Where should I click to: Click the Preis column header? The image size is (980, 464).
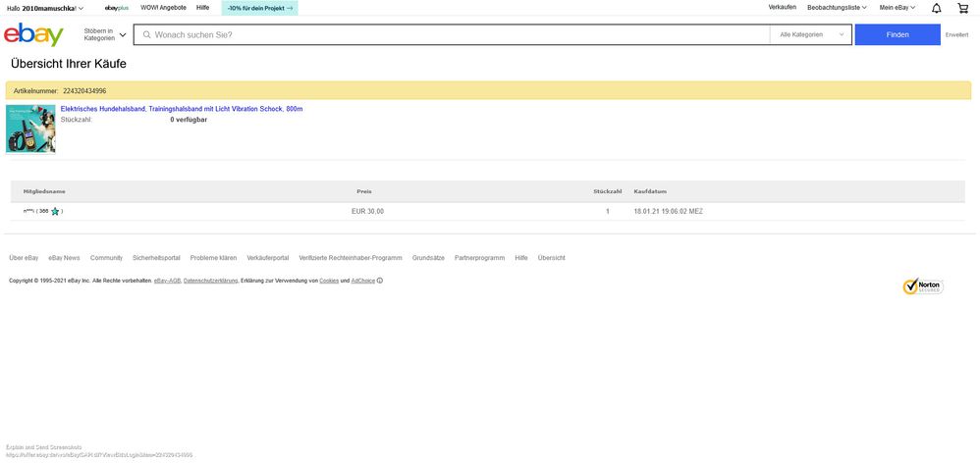coord(363,191)
